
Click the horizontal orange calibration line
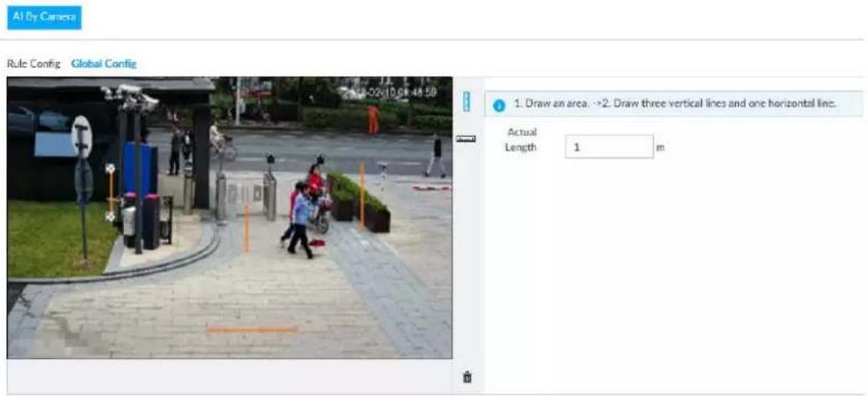click(253, 330)
